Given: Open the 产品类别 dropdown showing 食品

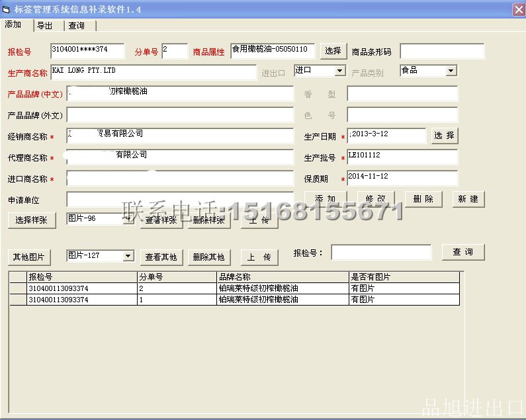Looking at the screenshot, I should [451, 71].
